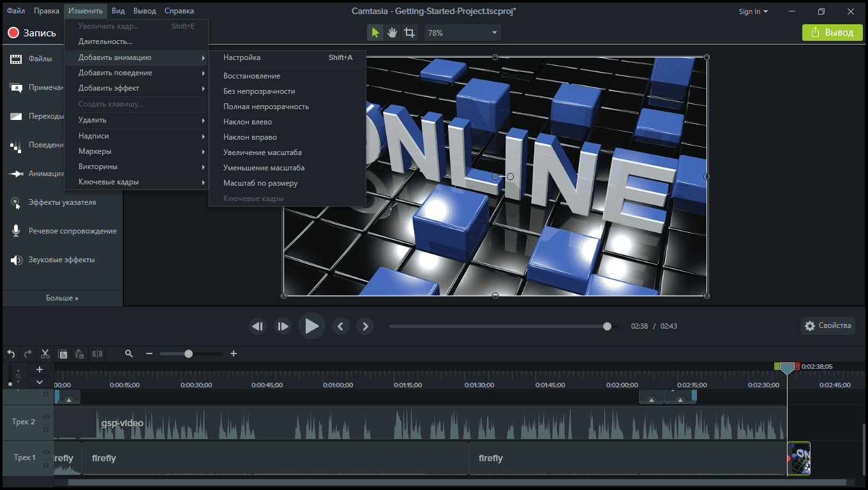Jump to the previous clip
868x490 pixels.
pos(340,327)
